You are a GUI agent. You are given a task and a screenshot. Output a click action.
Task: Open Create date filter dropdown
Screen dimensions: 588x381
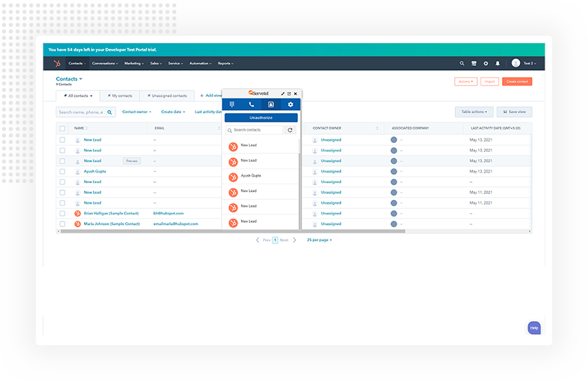click(x=173, y=112)
